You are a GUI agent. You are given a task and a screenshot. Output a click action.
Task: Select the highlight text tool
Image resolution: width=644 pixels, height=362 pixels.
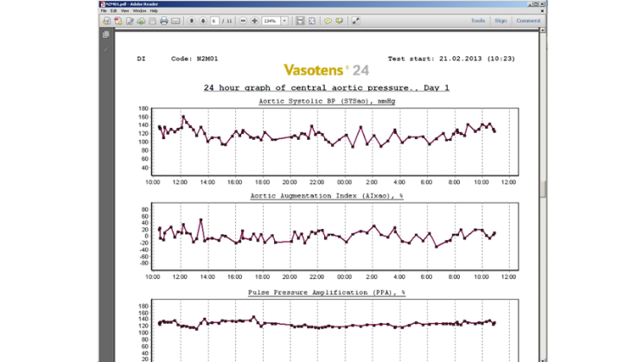339,21
